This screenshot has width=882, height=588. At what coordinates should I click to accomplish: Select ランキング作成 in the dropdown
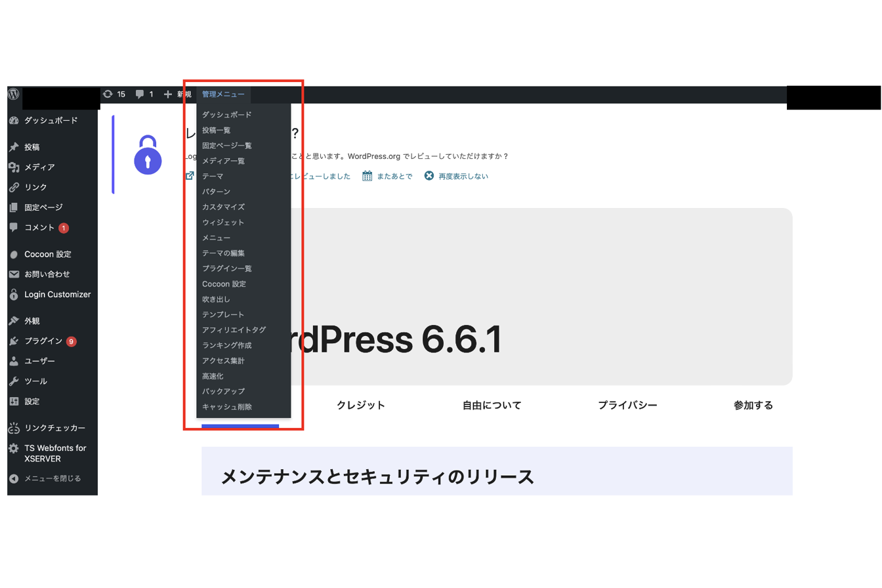(x=243, y=345)
